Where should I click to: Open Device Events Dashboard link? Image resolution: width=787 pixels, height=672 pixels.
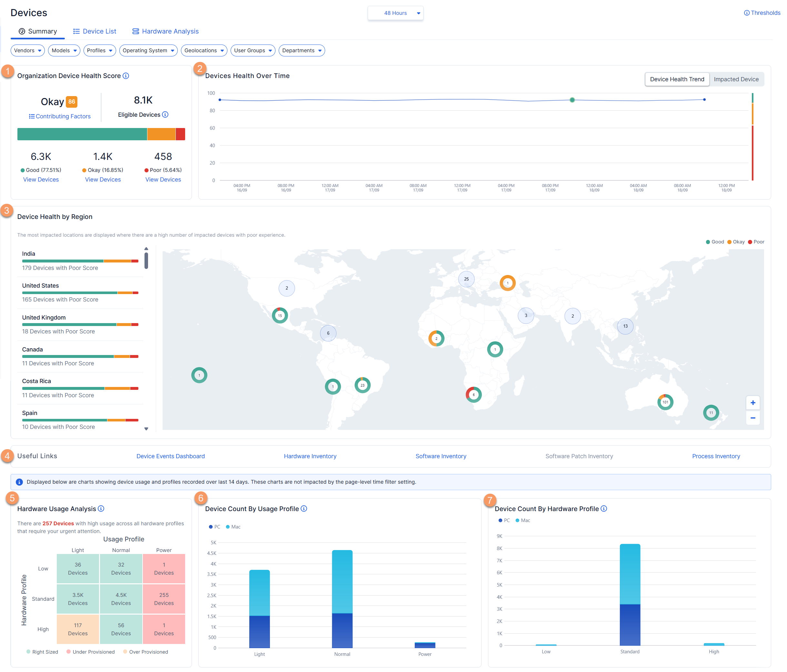point(171,456)
